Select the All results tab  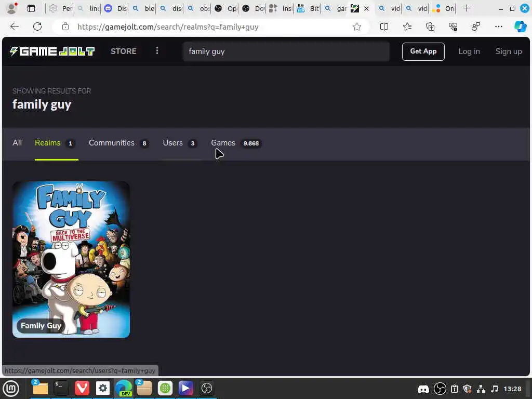pos(17,143)
